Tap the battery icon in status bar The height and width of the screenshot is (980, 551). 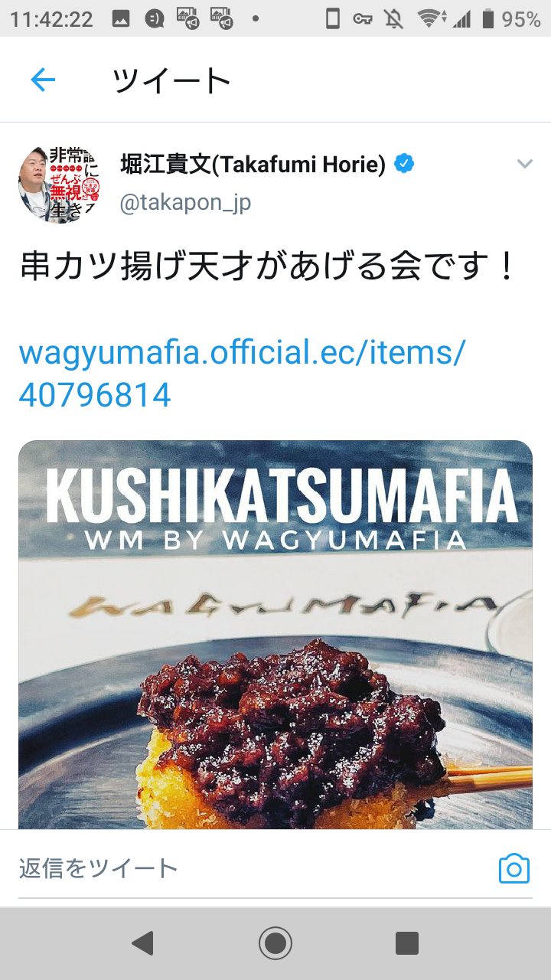pos(488,19)
